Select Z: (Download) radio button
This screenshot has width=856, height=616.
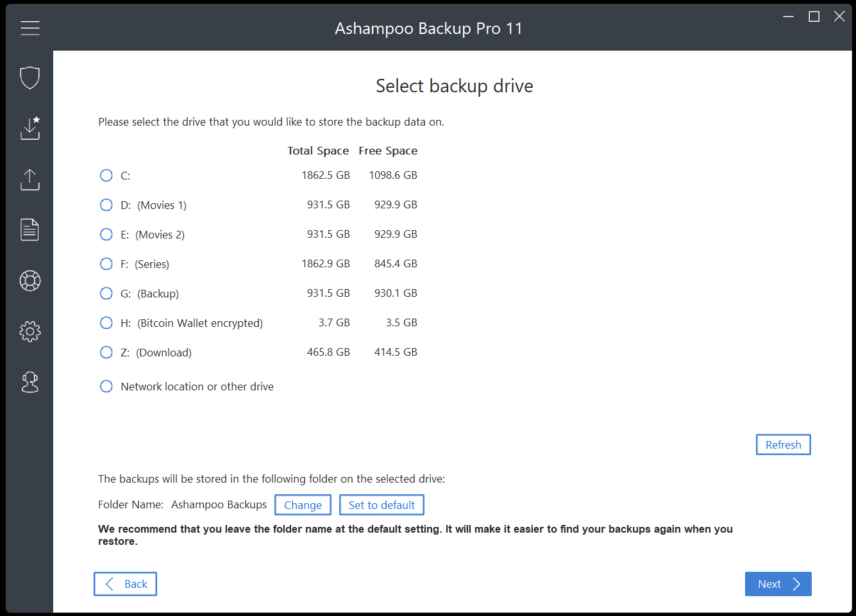point(106,353)
